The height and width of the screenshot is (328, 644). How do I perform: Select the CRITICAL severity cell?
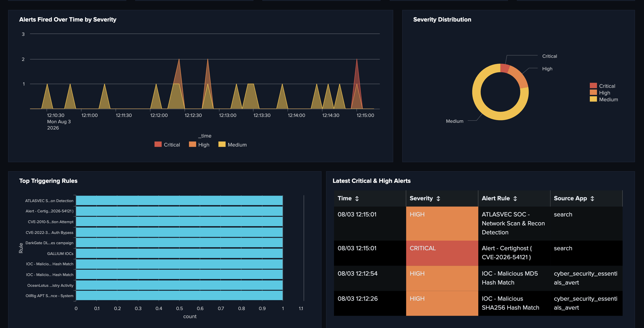(x=442, y=253)
